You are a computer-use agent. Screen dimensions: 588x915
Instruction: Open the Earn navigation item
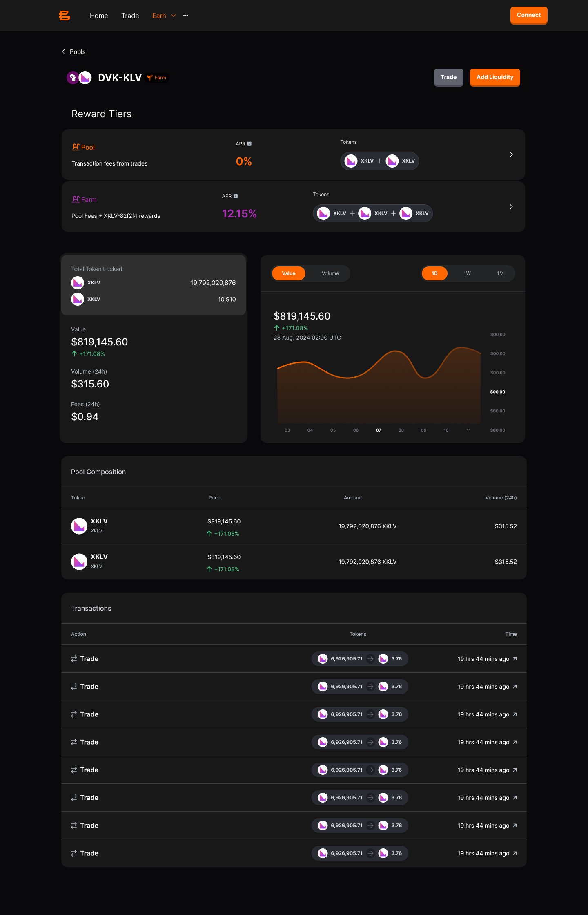click(x=159, y=16)
